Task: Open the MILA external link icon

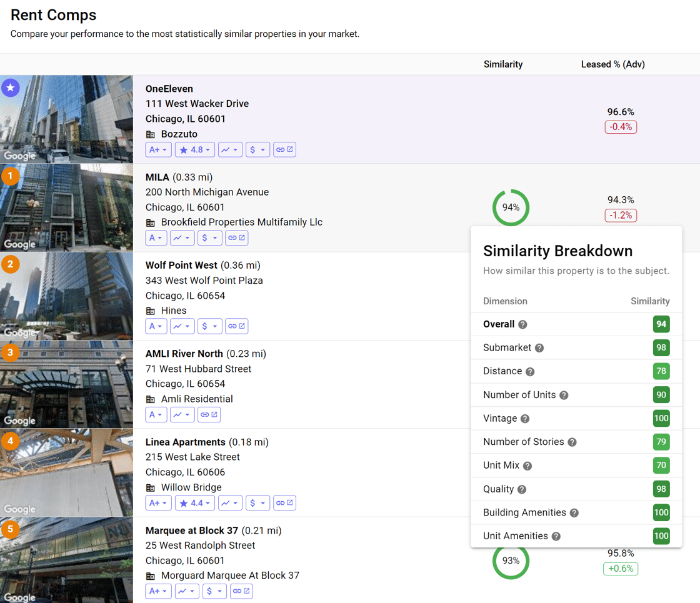Action: pyautogui.click(x=237, y=238)
